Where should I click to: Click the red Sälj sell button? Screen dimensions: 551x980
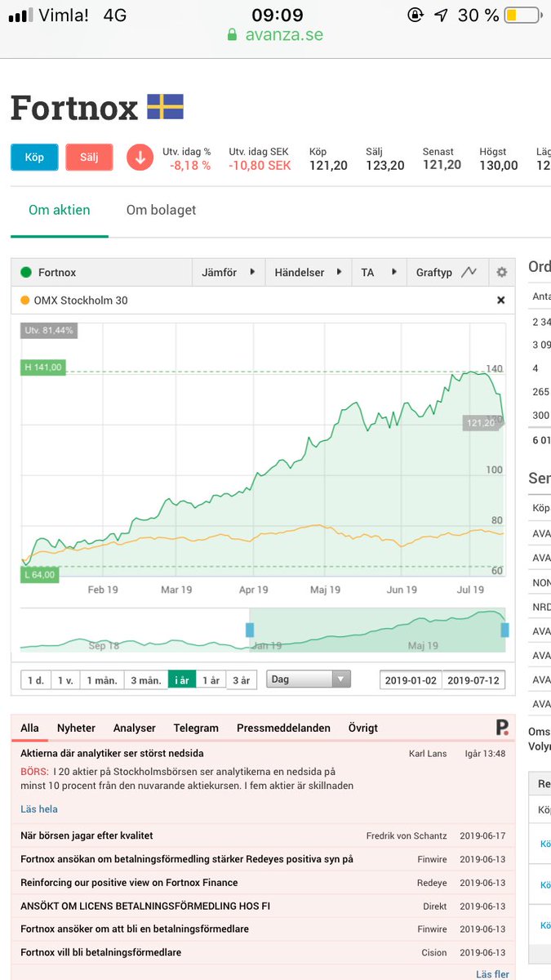(89, 157)
